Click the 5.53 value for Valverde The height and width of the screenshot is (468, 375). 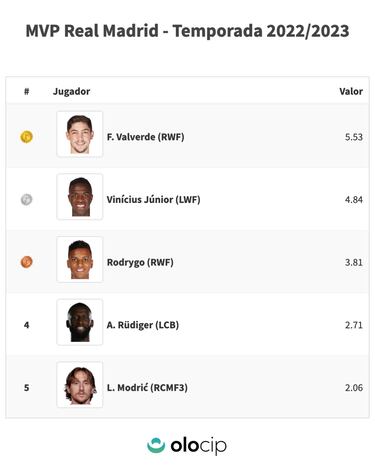pyautogui.click(x=354, y=137)
